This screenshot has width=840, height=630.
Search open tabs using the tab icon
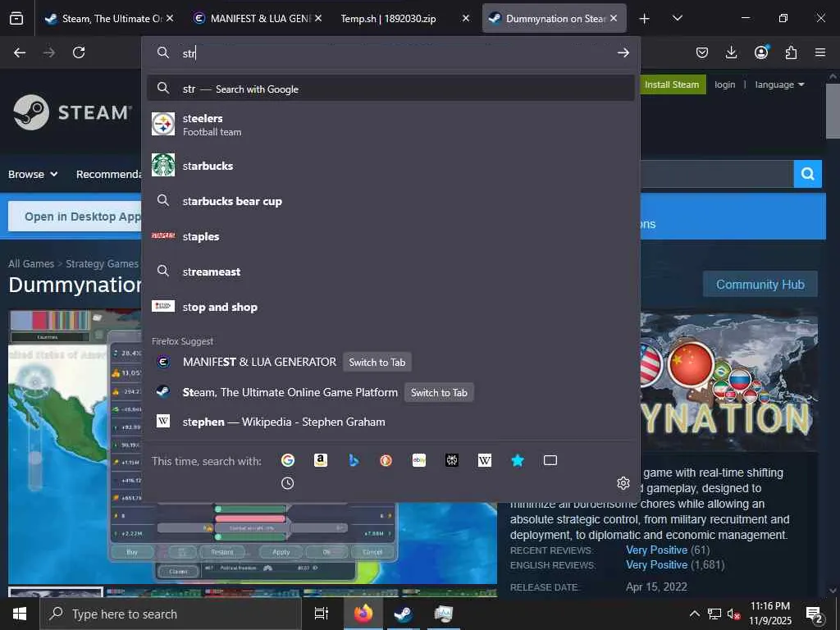[x=550, y=460]
